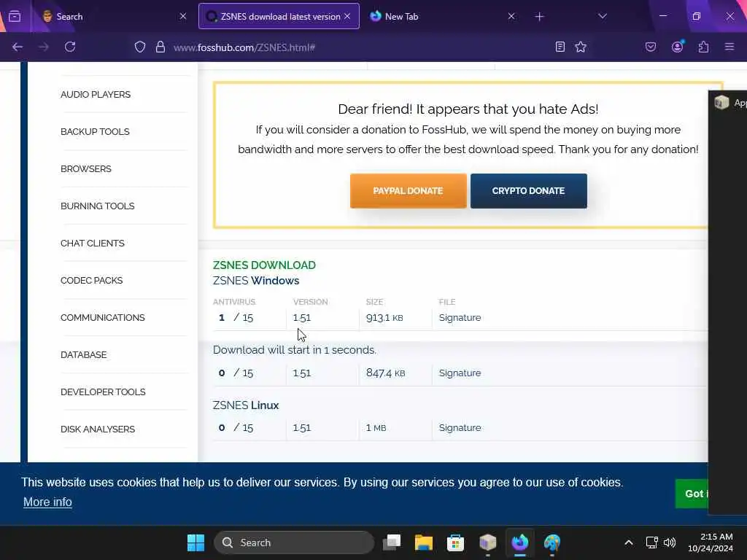Open the Firefox account icon
The height and width of the screenshot is (560, 747).
click(x=677, y=47)
